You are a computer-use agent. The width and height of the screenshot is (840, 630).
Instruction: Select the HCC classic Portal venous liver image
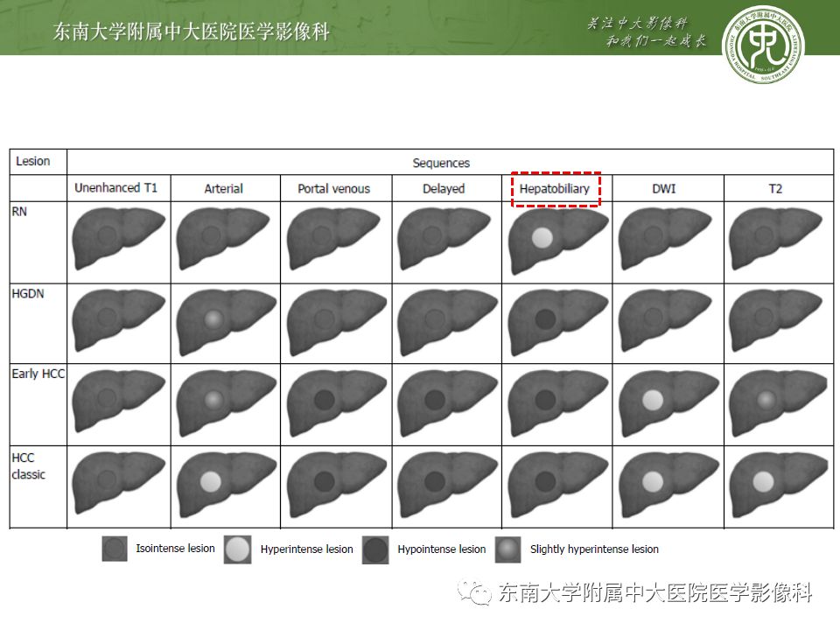tap(336, 486)
